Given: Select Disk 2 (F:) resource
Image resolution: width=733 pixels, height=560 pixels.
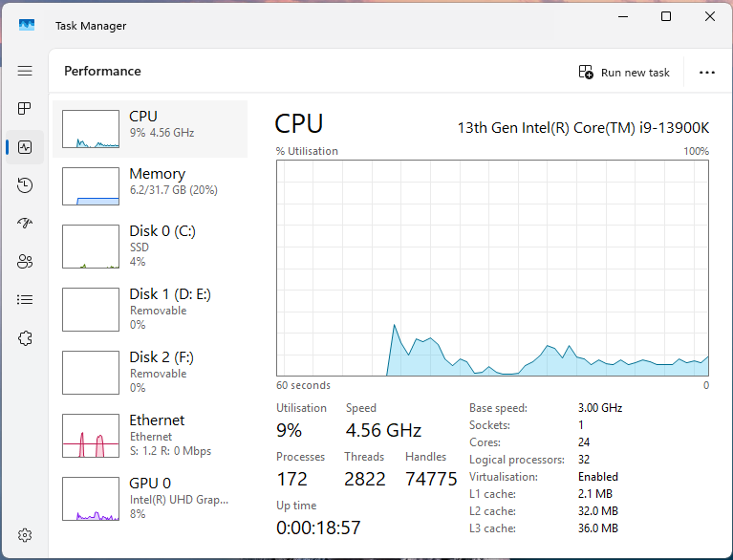Looking at the screenshot, I should click(x=150, y=372).
